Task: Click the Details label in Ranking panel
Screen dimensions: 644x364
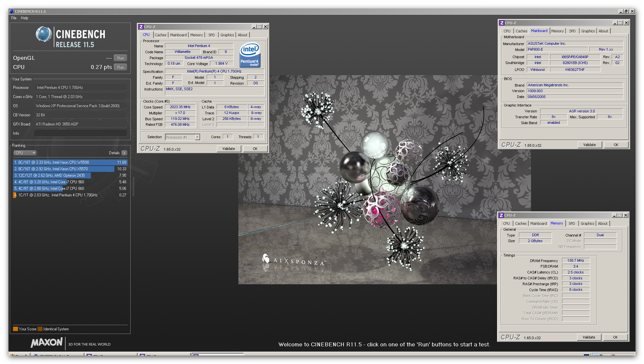Action: tap(114, 153)
